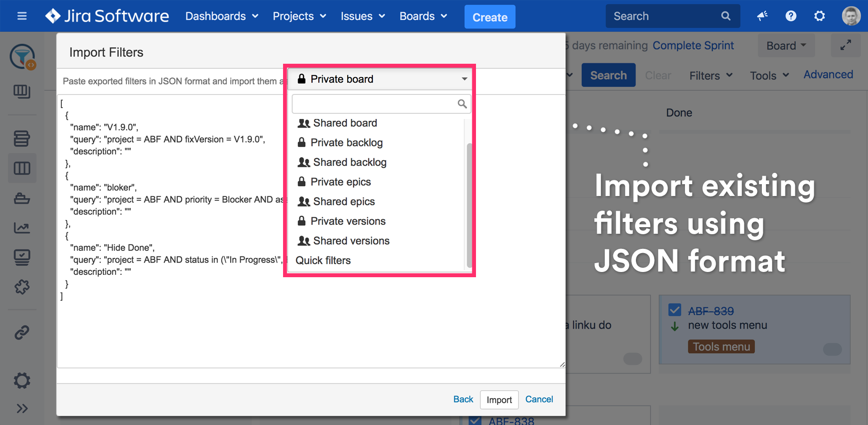
Task: Open the Private board dropdown
Action: point(380,79)
